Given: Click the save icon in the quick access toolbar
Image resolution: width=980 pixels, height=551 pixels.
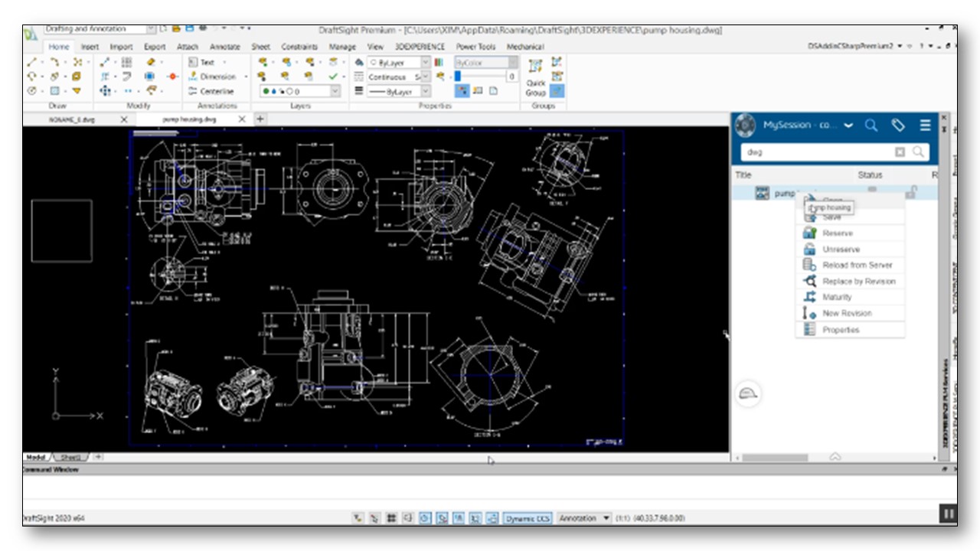Looking at the screenshot, I should pyautogui.click(x=191, y=29).
